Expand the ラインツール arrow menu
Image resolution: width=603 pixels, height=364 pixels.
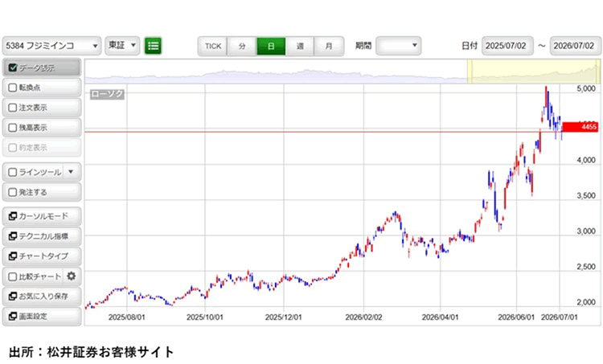[71, 172]
